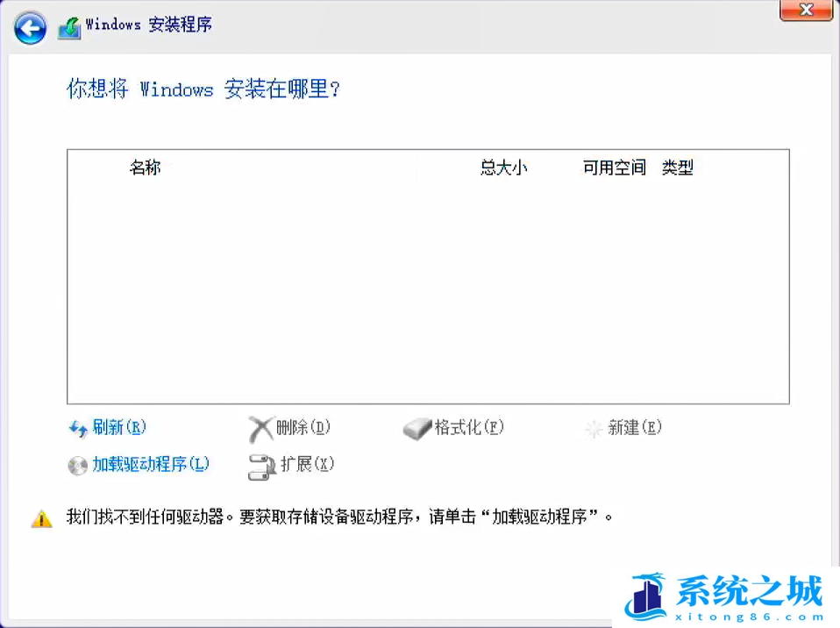840x628 pixels.
Task: Choose 删除(D) to delete partition
Action: coord(303,427)
